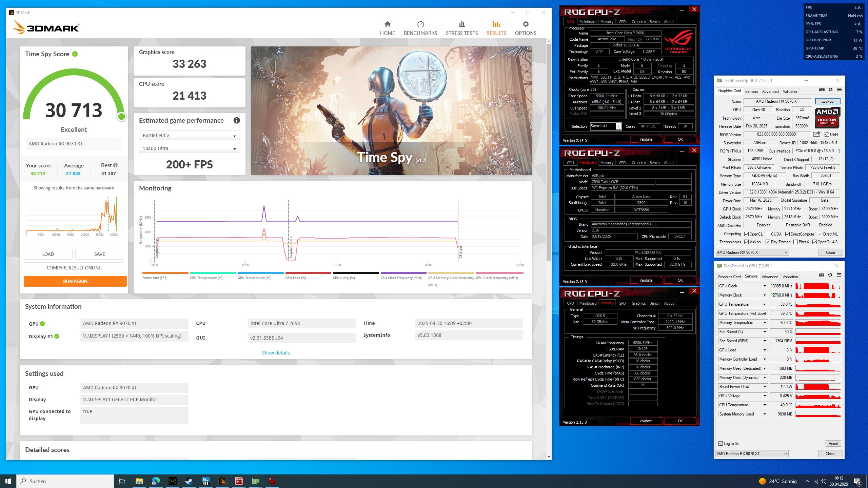Open Microsoft Edge from the taskbar
This screenshot has height=488, width=868.
156,481
